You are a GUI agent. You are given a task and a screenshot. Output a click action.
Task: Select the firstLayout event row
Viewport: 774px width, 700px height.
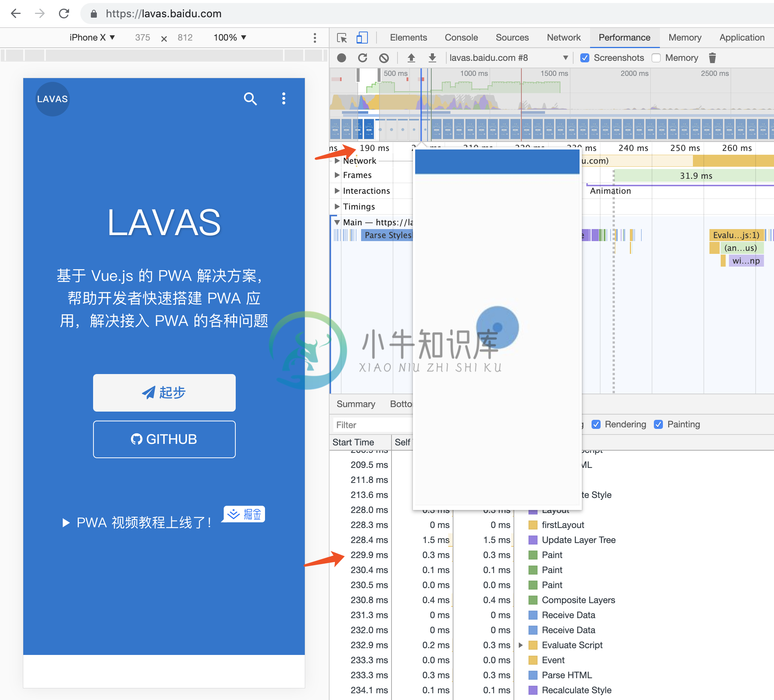[551, 525]
